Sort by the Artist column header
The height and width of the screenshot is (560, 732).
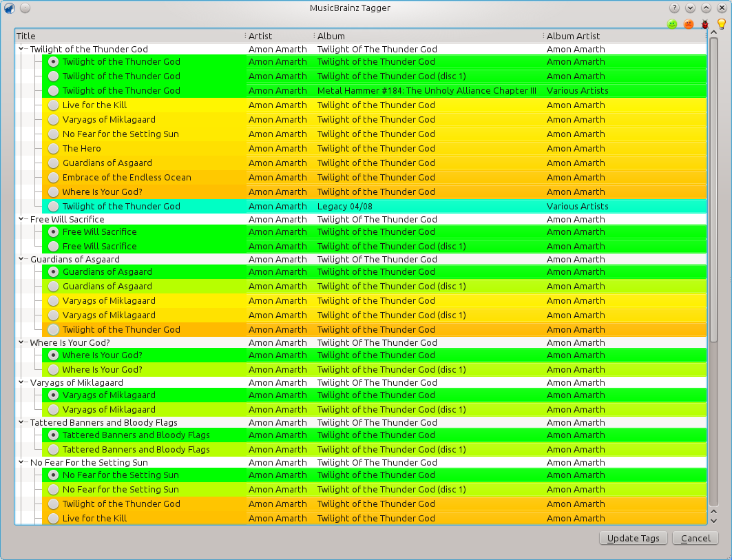coord(280,36)
